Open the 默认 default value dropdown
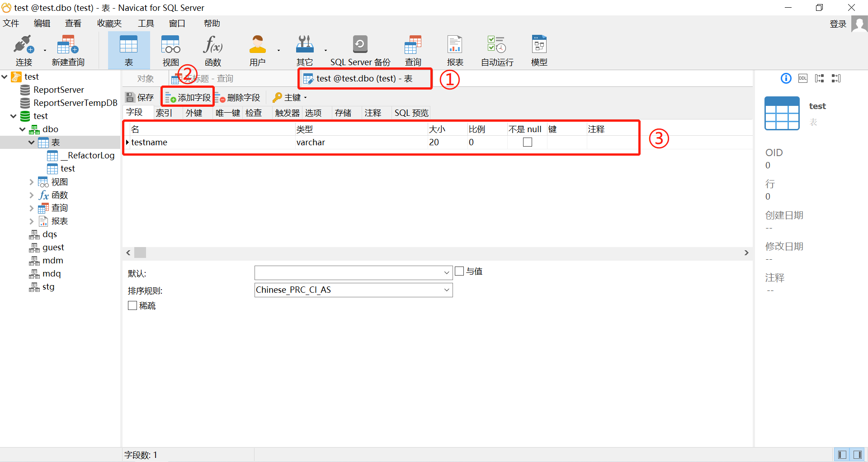 446,273
